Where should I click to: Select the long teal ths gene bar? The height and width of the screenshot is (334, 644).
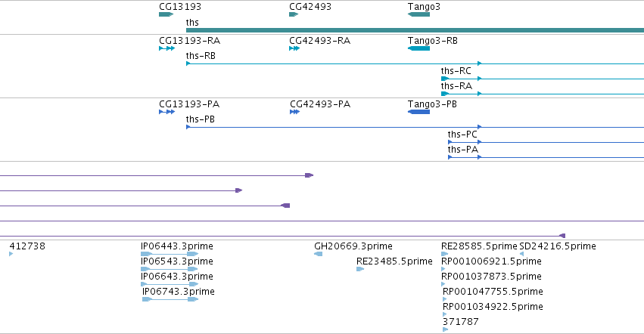pos(415,30)
